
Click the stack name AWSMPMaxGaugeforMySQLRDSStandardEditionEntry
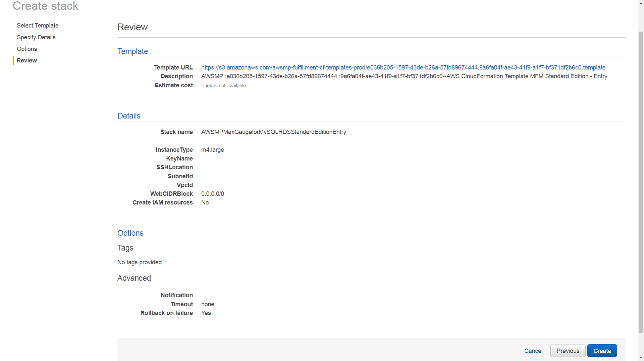tap(274, 132)
